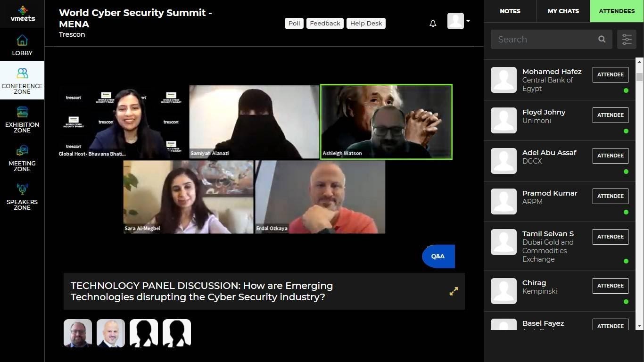Open the Q&A bubble

coord(438,256)
